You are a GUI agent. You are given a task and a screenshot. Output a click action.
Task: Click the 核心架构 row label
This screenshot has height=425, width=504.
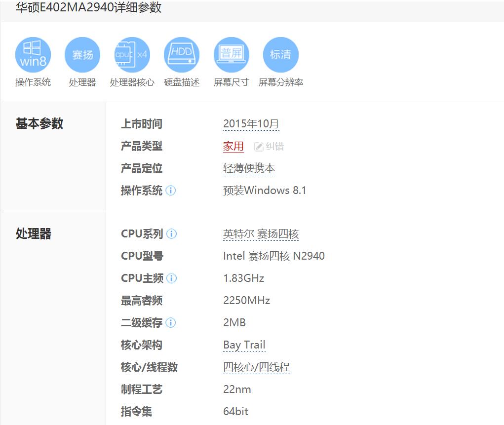click(142, 345)
